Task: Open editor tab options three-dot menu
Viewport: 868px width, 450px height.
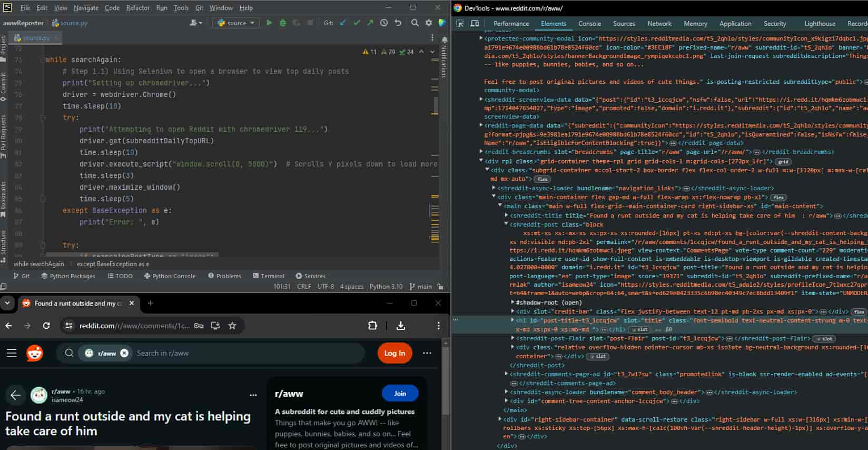Action: [432, 37]
